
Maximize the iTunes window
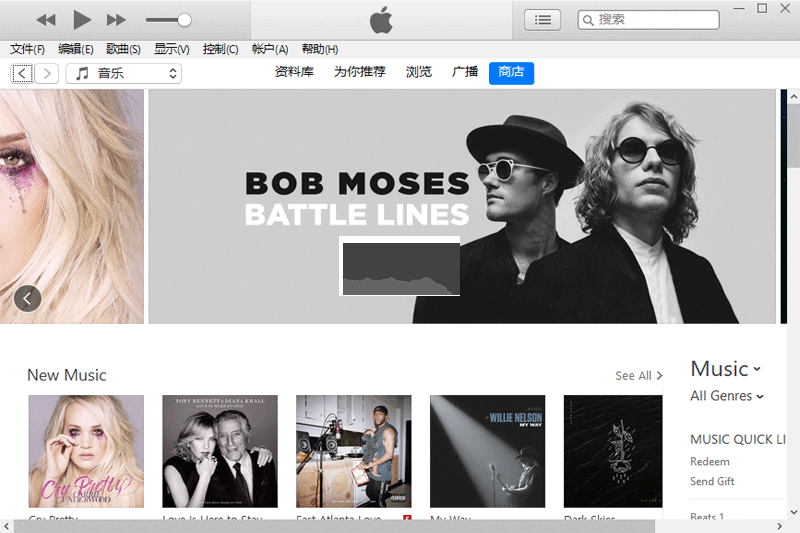[x=762, y=8]
